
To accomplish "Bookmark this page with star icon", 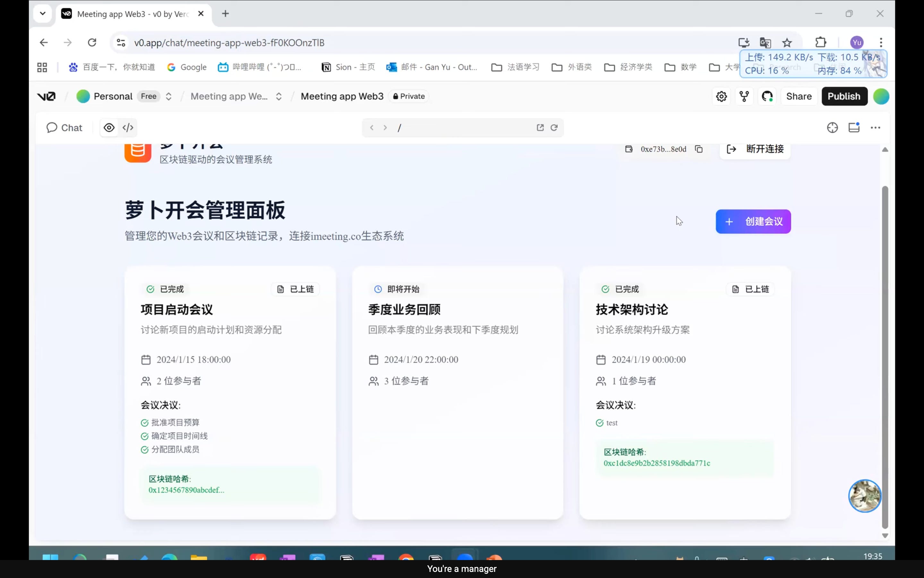I will click(787, 42).
